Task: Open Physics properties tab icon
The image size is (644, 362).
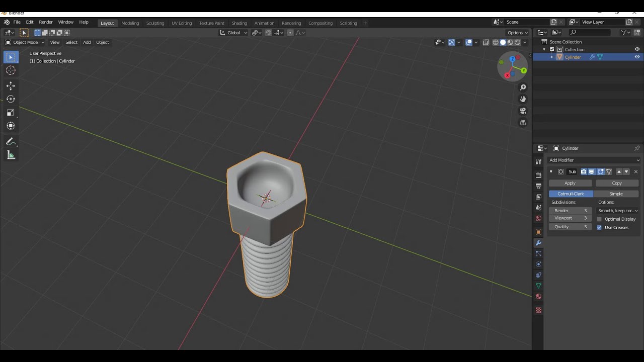Action: tap(538, 264)
